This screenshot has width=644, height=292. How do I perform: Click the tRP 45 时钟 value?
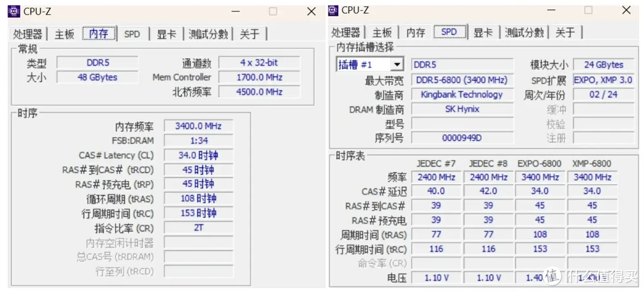[198, 184]
